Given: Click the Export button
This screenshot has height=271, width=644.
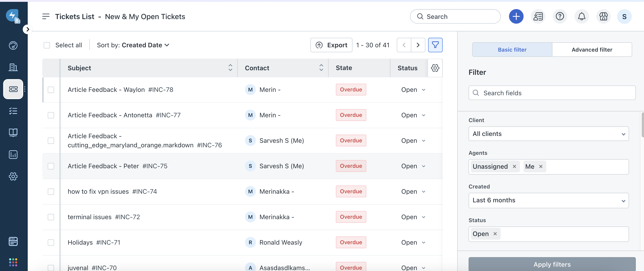Looking at the screenshot, I should pyautogui.click(x=331, y=45).
